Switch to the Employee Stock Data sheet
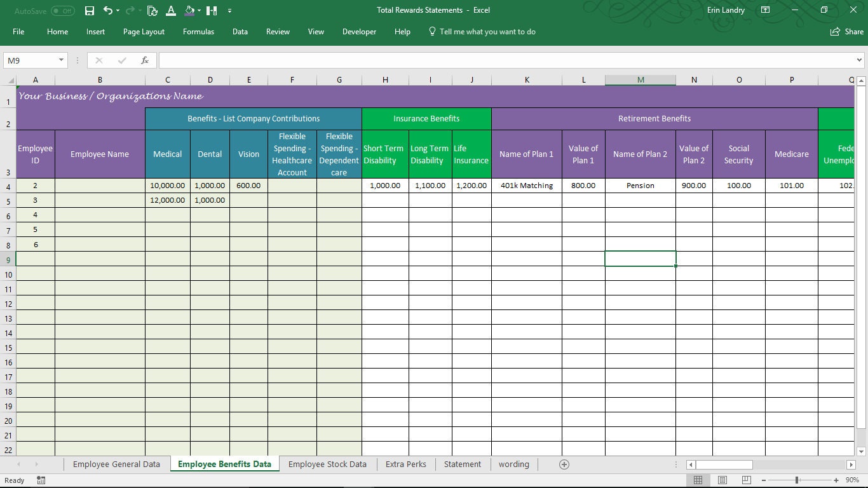The width and height of the screenshot is (868, 488). pyautogui.click(x=327, y=464)
